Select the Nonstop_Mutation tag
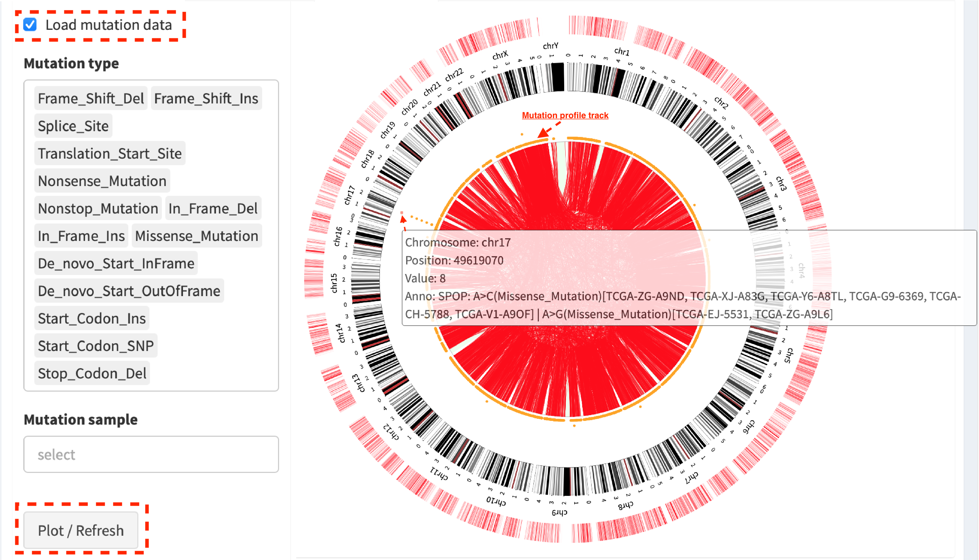Screen dimensions: 979x560 coord(98,208)
